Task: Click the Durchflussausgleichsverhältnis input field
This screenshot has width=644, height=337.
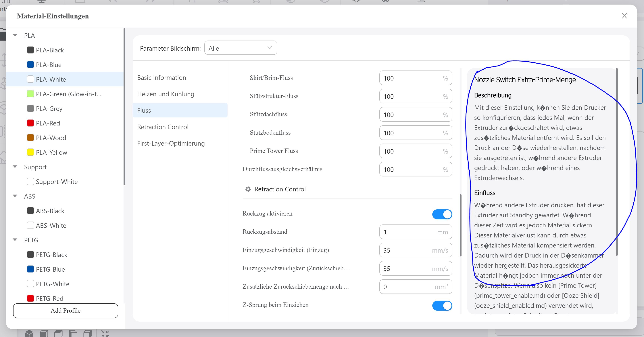Action: [416, 169]
